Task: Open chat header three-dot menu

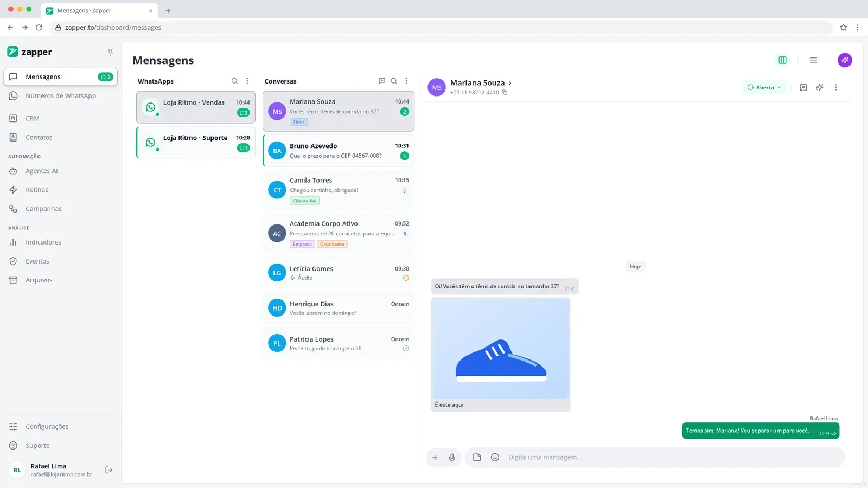Action: (x=836, y=87)
